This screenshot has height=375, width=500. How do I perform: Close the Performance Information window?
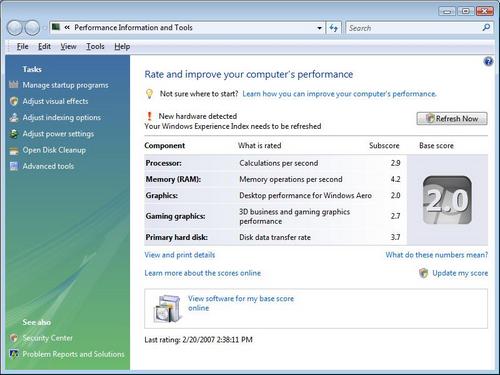pos(484,12)
